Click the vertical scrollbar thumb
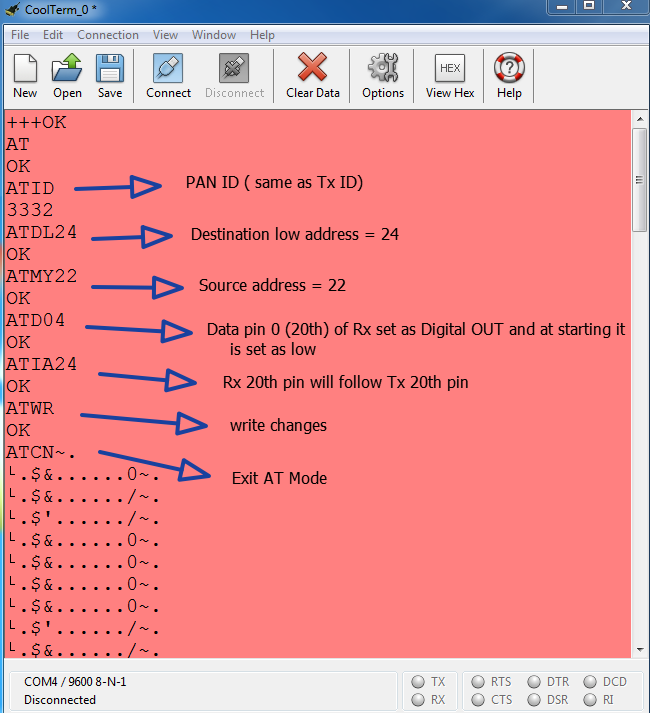Image resolution: width=650 pixels, height=713 pixels. point(640,180)
